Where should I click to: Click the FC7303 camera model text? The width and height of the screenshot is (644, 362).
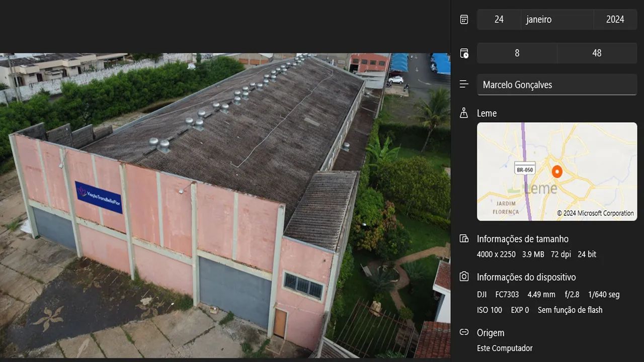507,295
